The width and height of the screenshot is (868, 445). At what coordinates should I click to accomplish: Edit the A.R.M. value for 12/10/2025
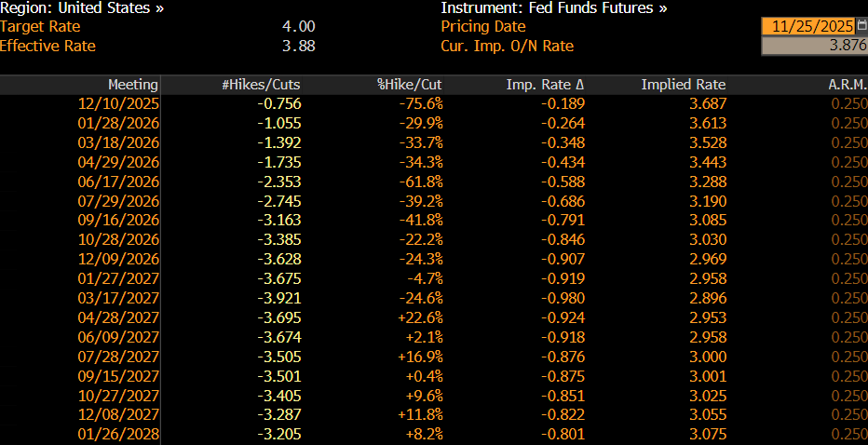coord(848,103)
